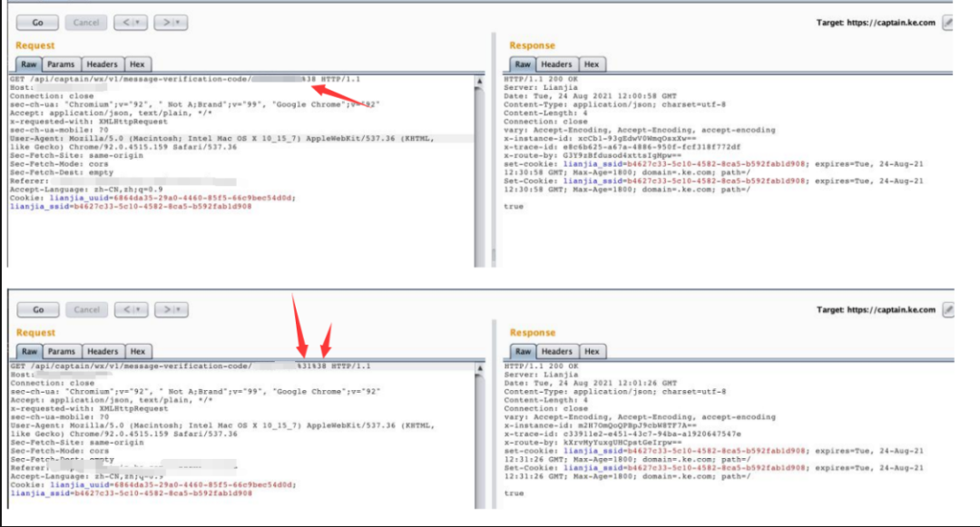
Task: Open Params tab of the upper Request
Action: (62, 64)
